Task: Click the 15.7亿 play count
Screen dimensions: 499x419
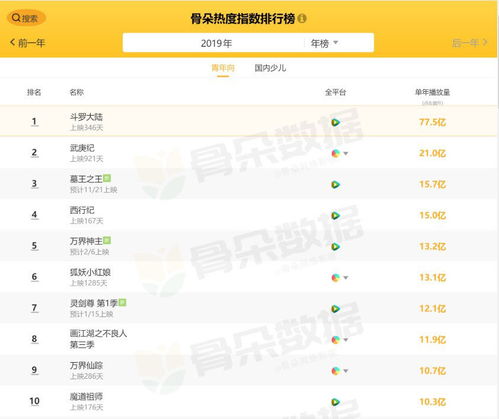Action: tap(432, 184)
